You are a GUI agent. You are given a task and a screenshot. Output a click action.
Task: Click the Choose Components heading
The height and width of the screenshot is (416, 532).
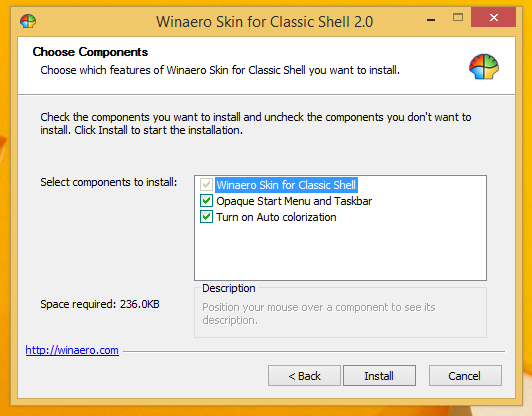90,52
